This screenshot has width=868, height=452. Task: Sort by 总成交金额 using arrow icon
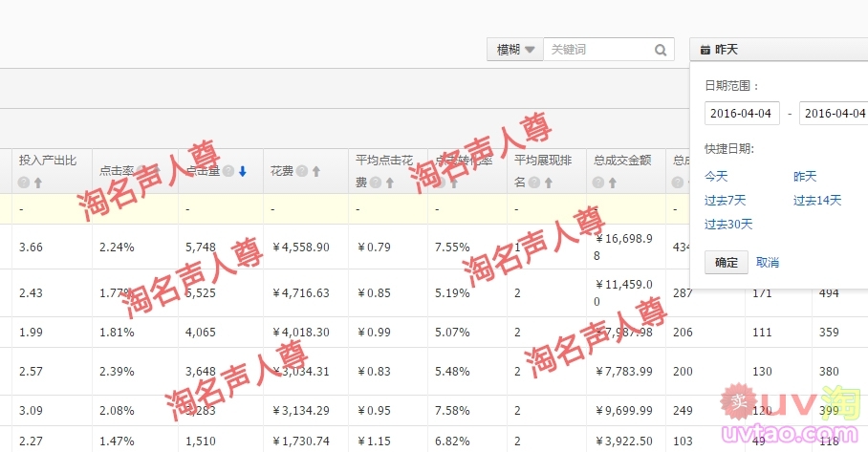(x=613, y=183)
